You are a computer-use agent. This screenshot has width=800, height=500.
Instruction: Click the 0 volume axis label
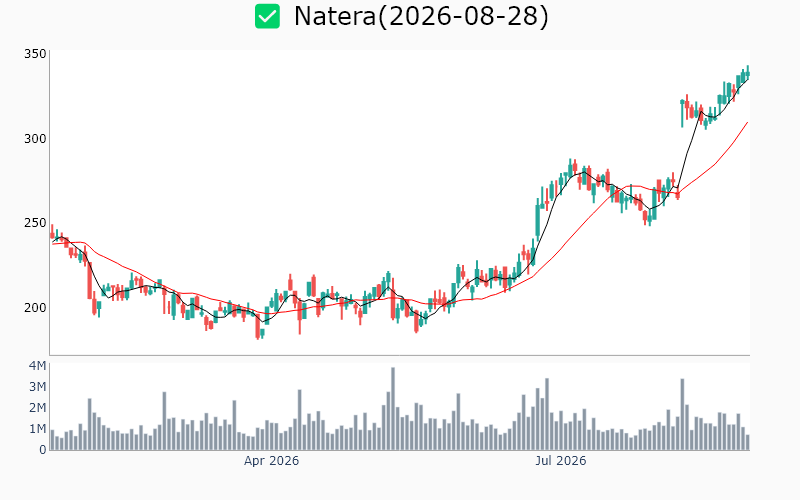(43, 450)
